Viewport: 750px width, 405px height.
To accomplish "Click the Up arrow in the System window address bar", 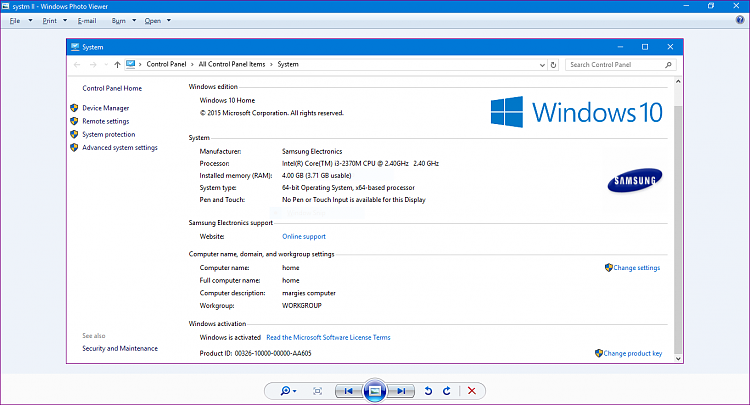I will [117, 65].
